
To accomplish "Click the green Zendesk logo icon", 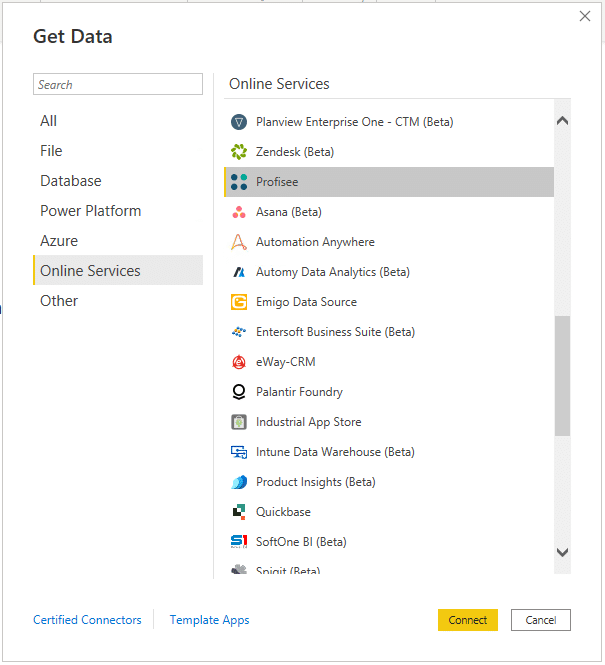I will (x=239, y=152).
